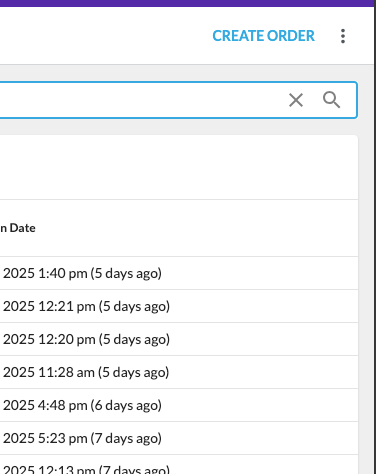Select the row dated 2025 12:20 pm
The width and height of the screenshot is (376, 474).
pyautogui.click(x=179, y=339)
